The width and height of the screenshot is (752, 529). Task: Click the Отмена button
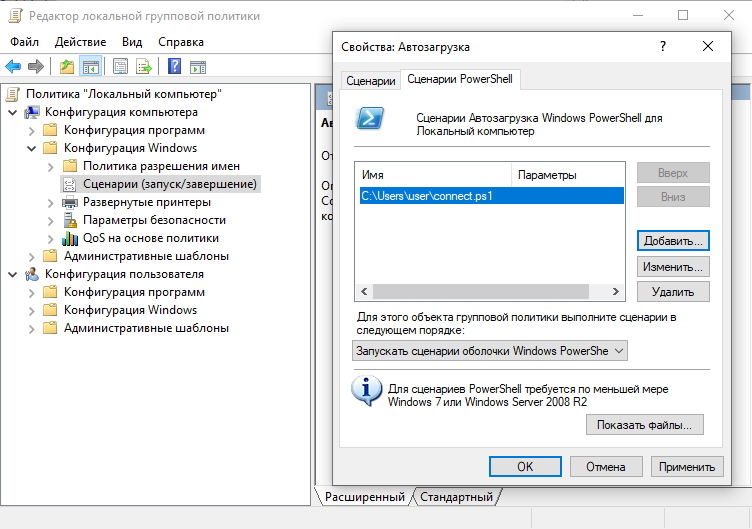[x=606, y=467]
